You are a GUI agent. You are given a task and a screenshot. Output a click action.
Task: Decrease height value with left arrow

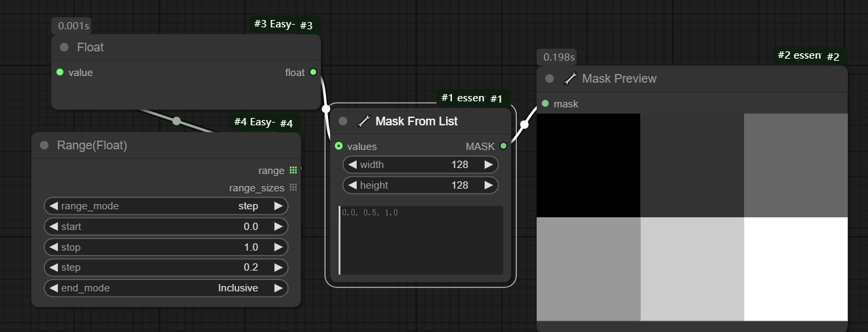coord(353,185)
